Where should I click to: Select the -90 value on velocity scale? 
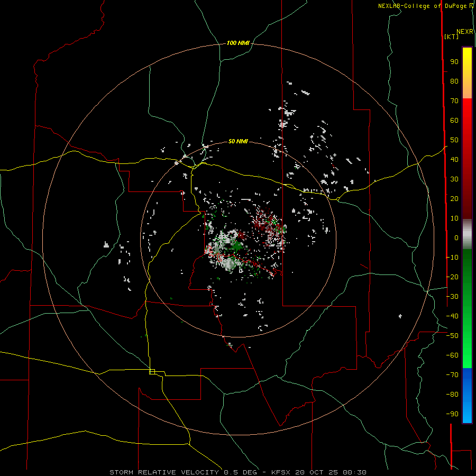tap(452, 414)
